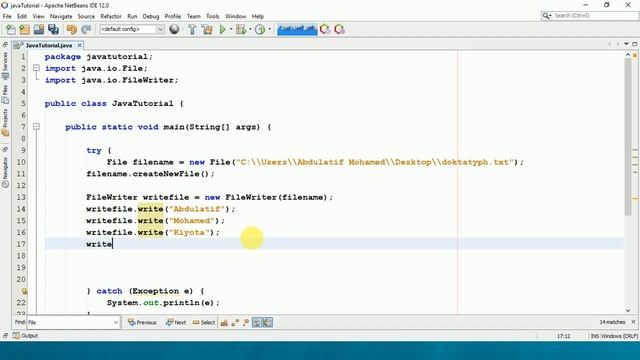The width and height of the screenshot is (640, 360).
Task: Click the Select find button
Action: (x=204, y=322)
